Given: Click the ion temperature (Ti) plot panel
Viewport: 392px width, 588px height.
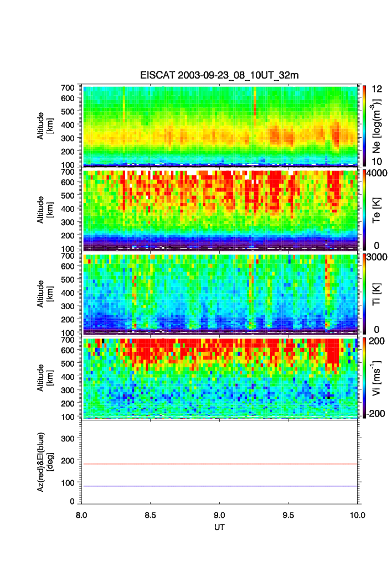Looking at the screenshot, I should pyautogui.click(x=220, y=293).
